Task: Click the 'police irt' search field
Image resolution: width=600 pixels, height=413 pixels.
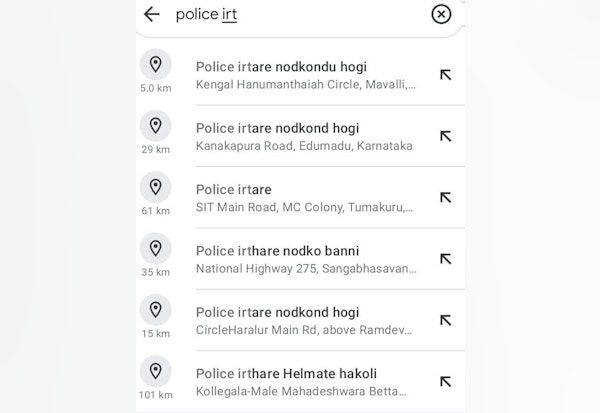Action: click(290, 14)
